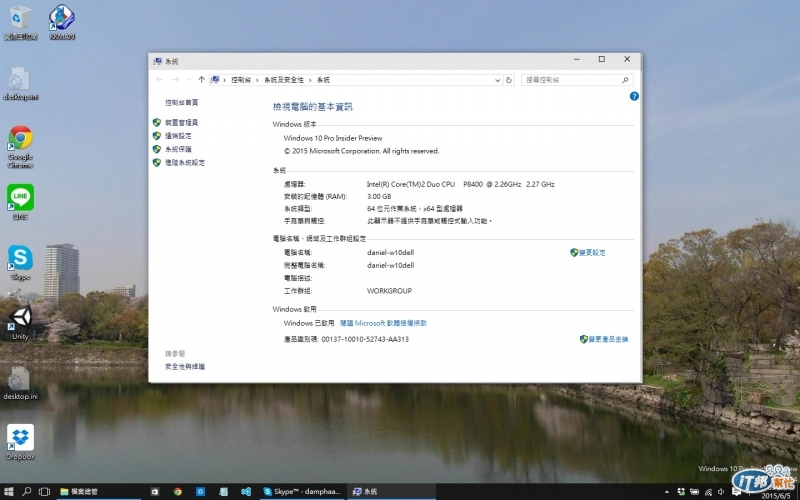Go forward in the System window
The height and width of the screenshot is (500, 800).
(176, 80)
